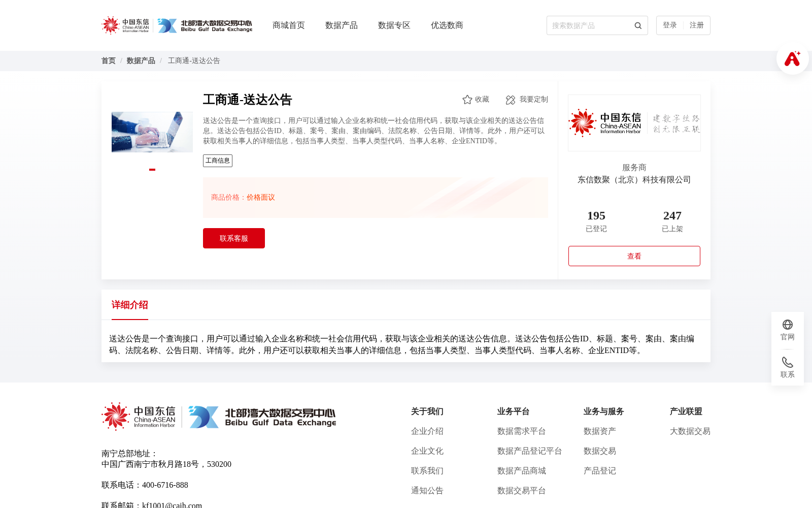This screenshot has height=508, width=812.
Task: Click footer heading 业务与服务
Action: click(604, 411)
